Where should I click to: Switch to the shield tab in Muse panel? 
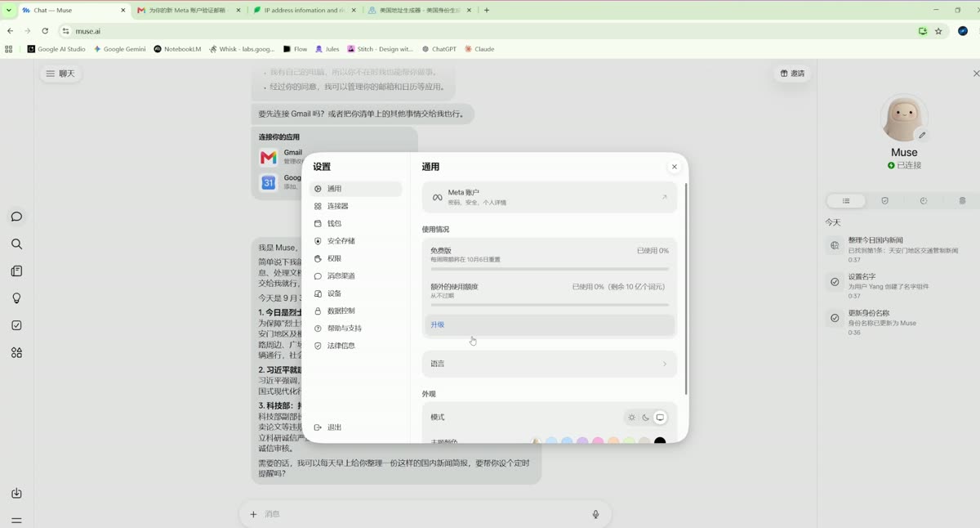click(x=884, y=201)
